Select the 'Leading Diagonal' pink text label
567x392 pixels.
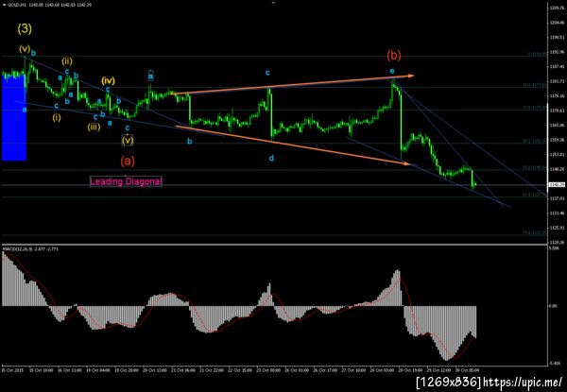point(126,181)
